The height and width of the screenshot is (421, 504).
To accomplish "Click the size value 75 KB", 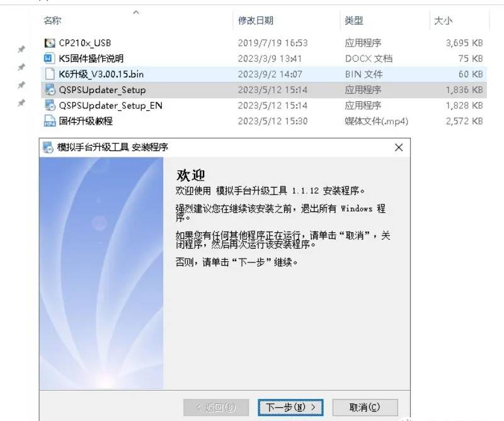I will (x=471, y=59).
